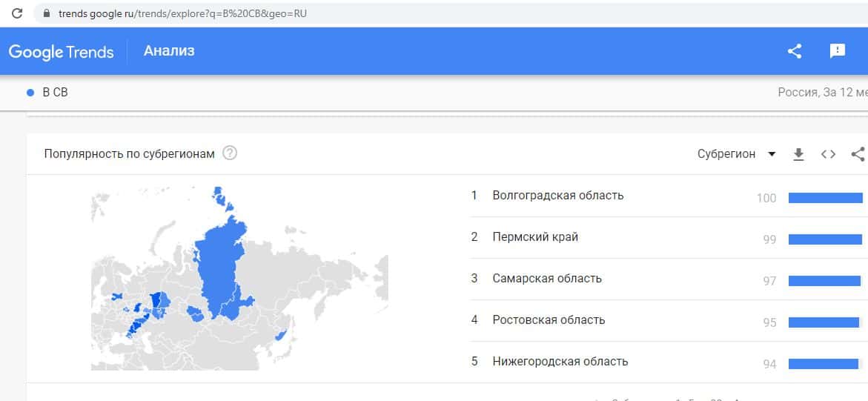Select Пермский край in the ranking

click(x=535, y=237)
